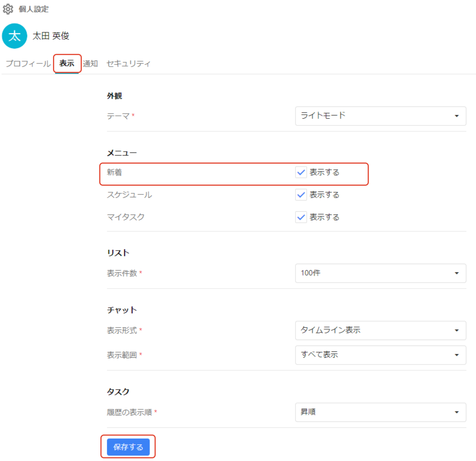The image size is (476, 461).
Task: Click the personal settings gear icon
Action: point(8,9)
